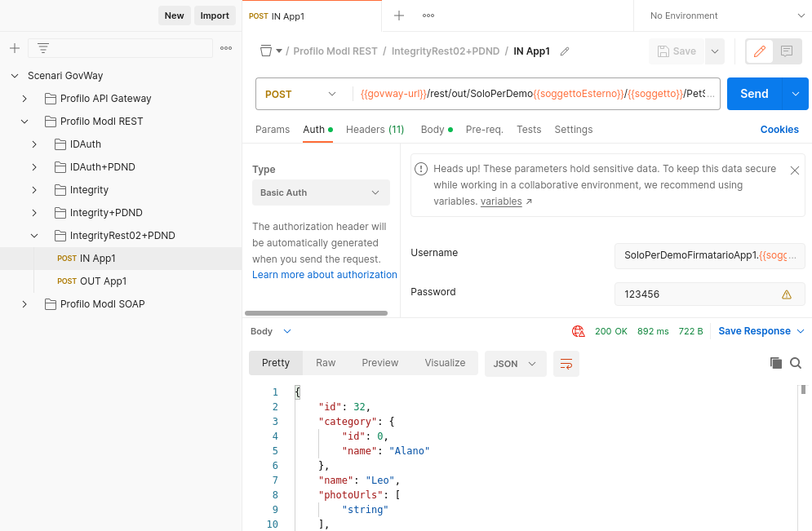Click the Auth panel horizontal scrollbar
The width and height of the screenshot is (812, 531).
316,313
